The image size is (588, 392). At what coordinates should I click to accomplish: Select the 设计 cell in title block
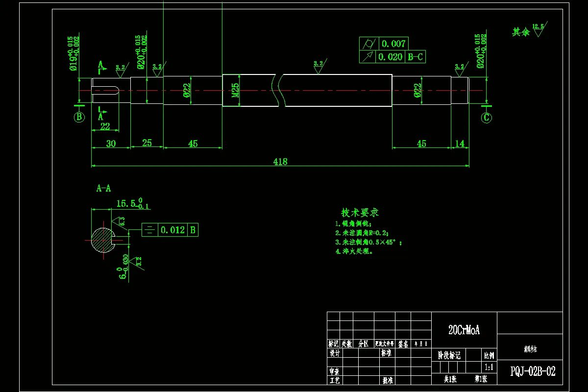point(334,353)
